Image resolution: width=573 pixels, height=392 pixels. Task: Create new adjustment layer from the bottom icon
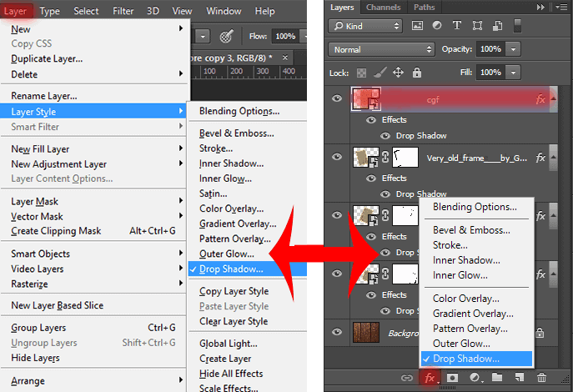475,377
